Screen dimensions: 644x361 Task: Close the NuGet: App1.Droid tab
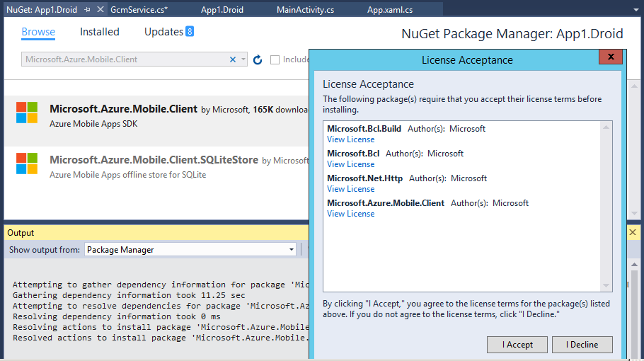pos(100,9)
